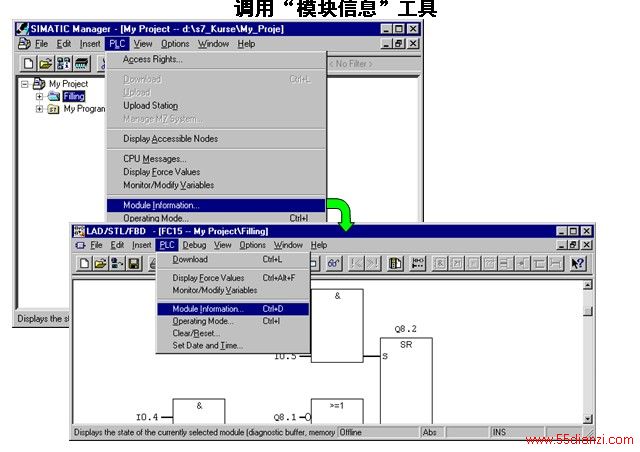This screenshot has width=640, height=452.
Task: Click Program Elements catalog icon in LAD/STL/FBD toolbar
Action: coord(395,263)
